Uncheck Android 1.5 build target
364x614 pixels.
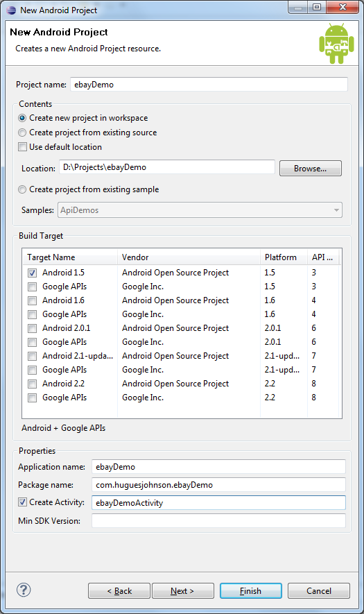[x=32, y=273]
